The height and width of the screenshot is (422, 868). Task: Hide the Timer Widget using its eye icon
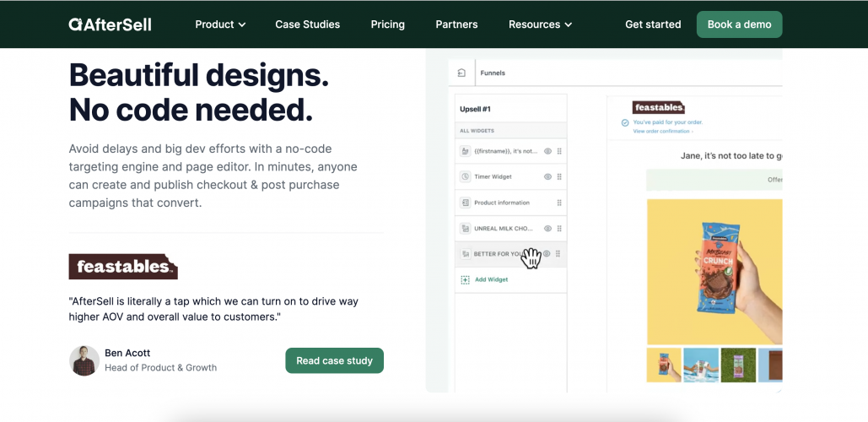(547, 176)
